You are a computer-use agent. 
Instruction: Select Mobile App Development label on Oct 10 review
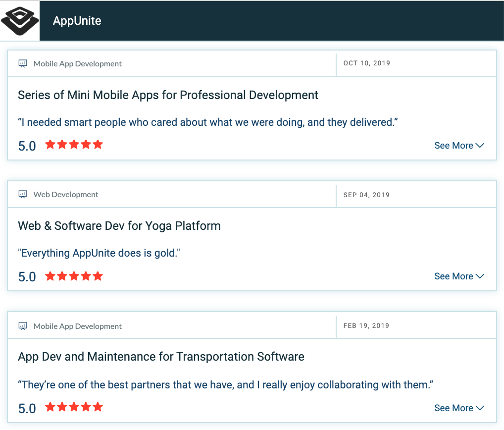77,64
